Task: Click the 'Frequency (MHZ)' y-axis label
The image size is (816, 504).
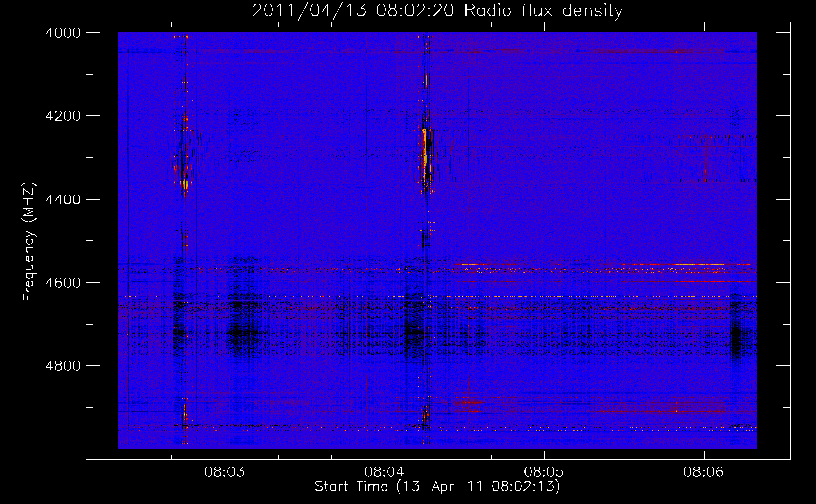Action: pyautogui.click(x=29, y=242)
